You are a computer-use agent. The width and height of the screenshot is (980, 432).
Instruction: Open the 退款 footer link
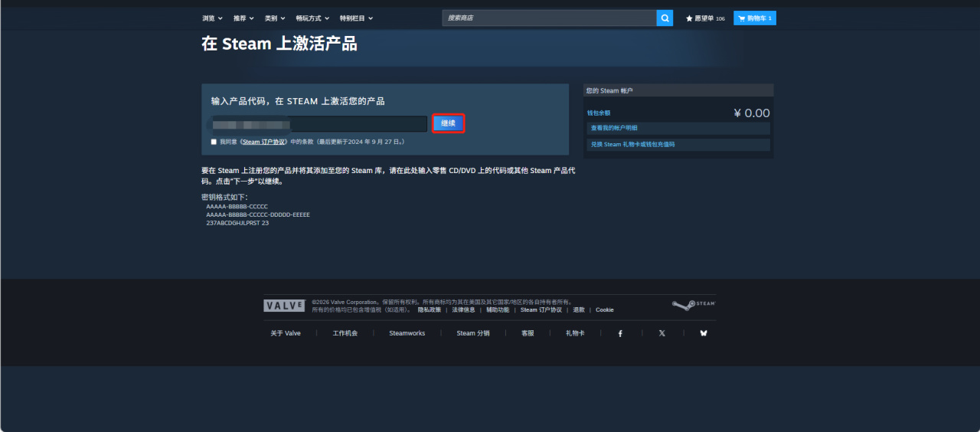coord(579,310)
